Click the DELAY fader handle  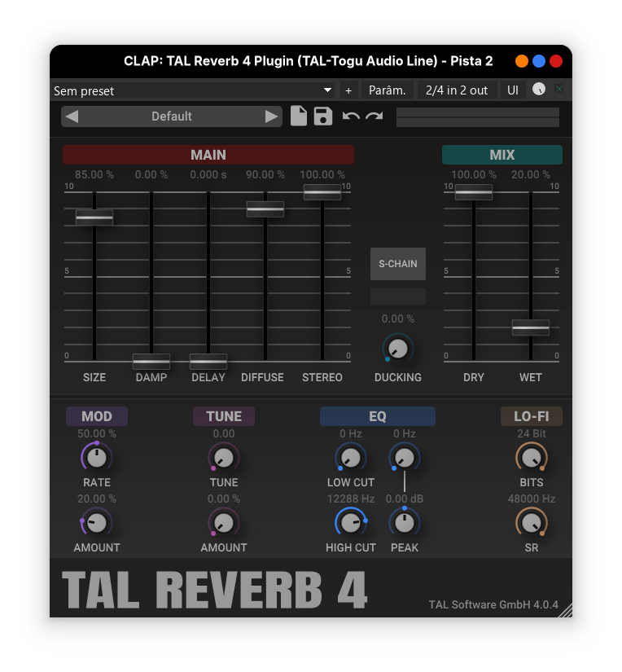pos(208,362)
